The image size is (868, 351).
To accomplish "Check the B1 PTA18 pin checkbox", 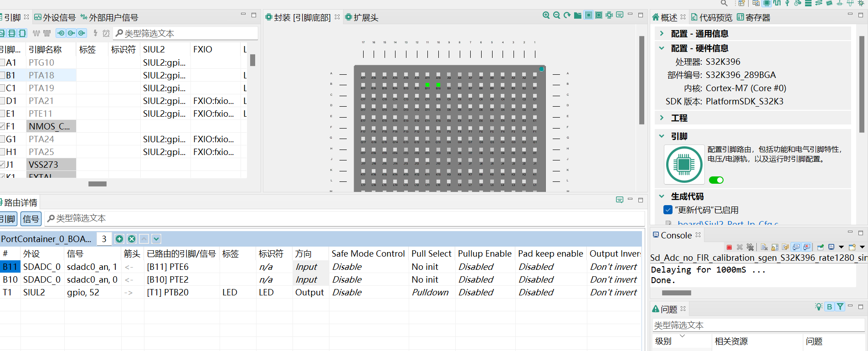I will 2,75.
